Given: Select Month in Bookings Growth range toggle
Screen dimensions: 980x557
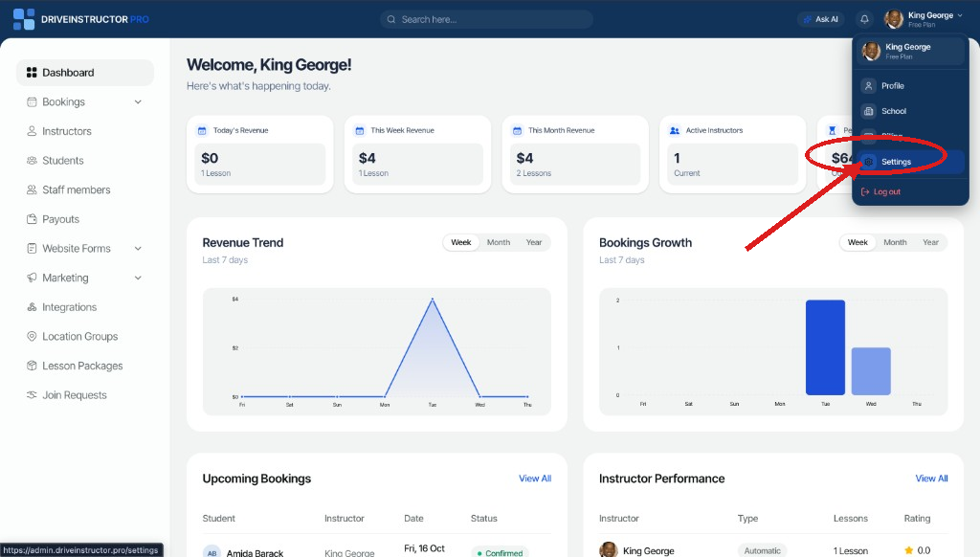Looking at the screenshot, I should coord(895,242).
